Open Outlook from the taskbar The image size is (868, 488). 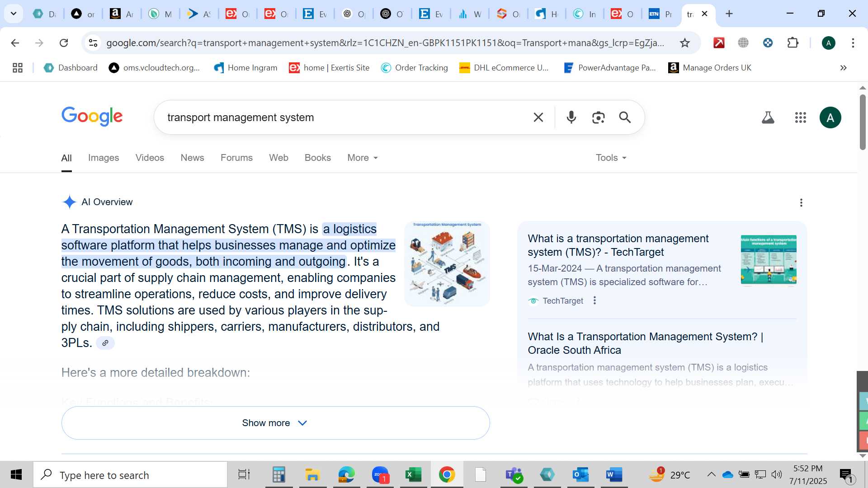tap(580, 475)
